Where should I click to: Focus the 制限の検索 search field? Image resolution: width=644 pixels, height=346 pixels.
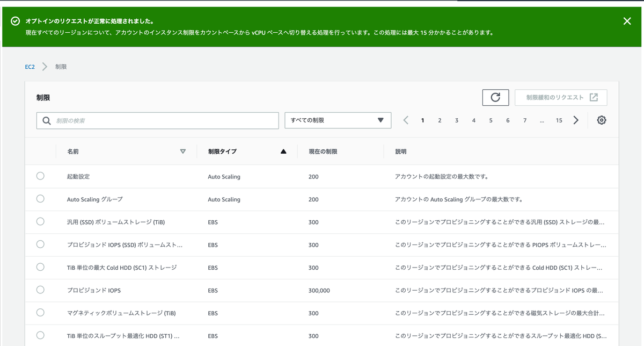click(x=158, y=120)
